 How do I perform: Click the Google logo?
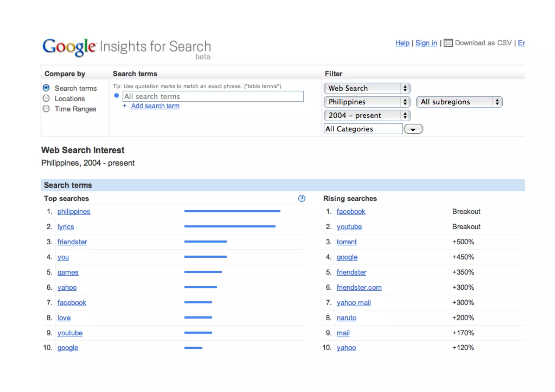(x=69, y=47)
